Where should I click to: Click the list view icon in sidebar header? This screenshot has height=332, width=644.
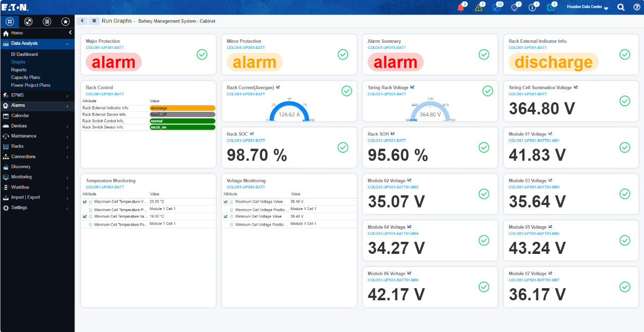tap(47, 21)
